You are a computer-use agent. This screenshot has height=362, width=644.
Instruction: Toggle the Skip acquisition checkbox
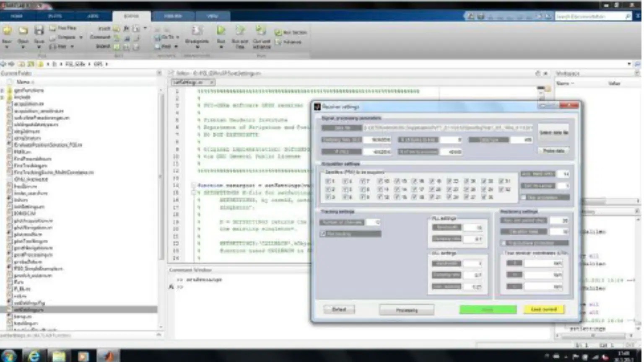[524, 197]
